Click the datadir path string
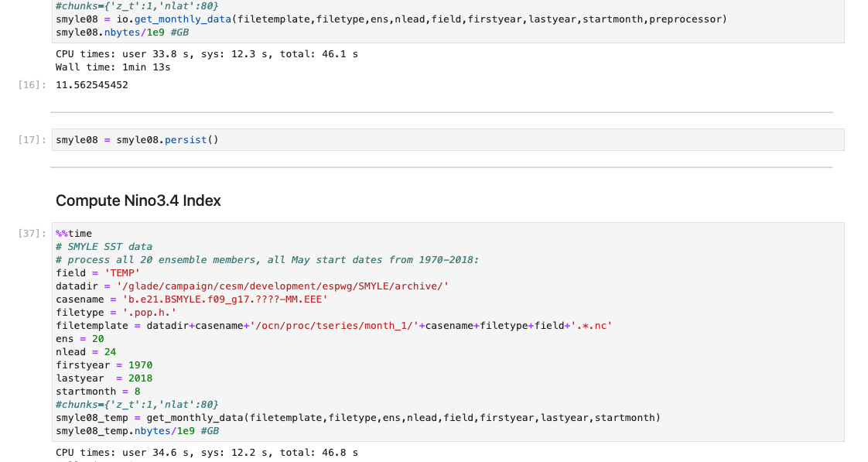868x462 pixels. click(x=282, y=286)
